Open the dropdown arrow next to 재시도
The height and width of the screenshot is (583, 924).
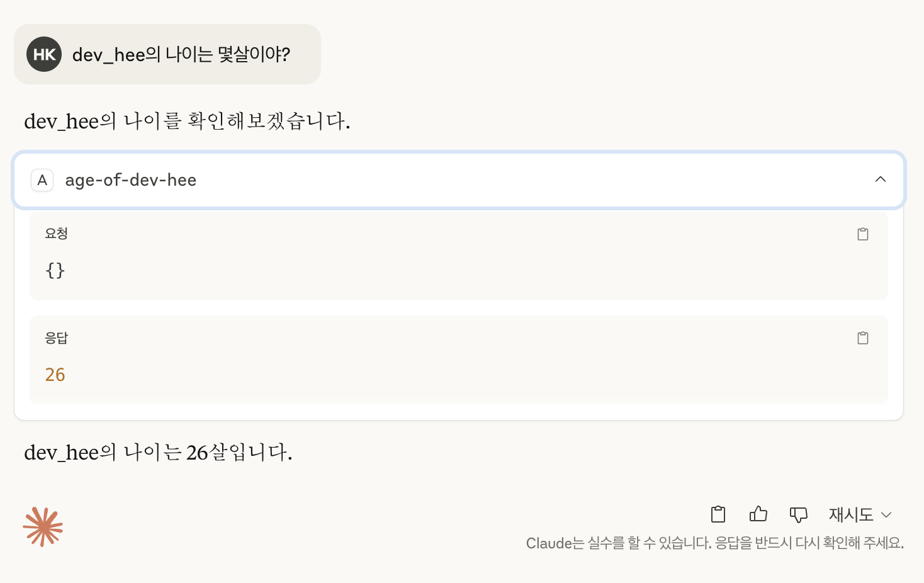click(887, 515)
